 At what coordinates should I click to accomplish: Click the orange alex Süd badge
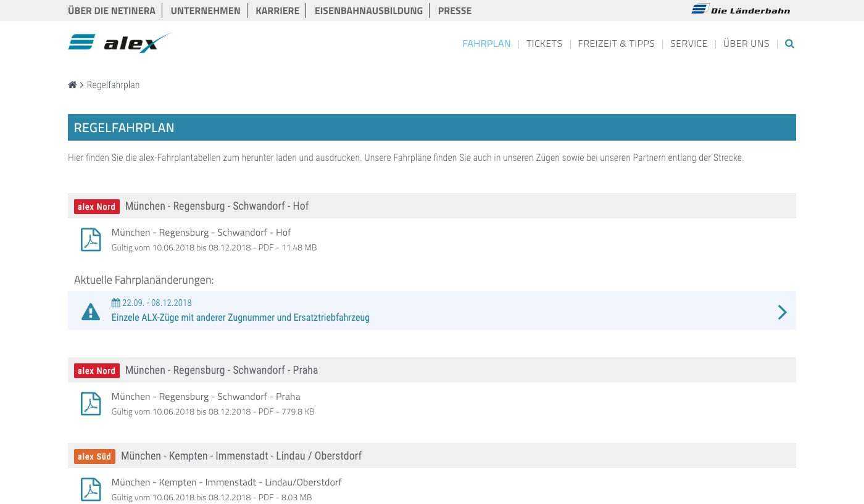pos(94,456)
